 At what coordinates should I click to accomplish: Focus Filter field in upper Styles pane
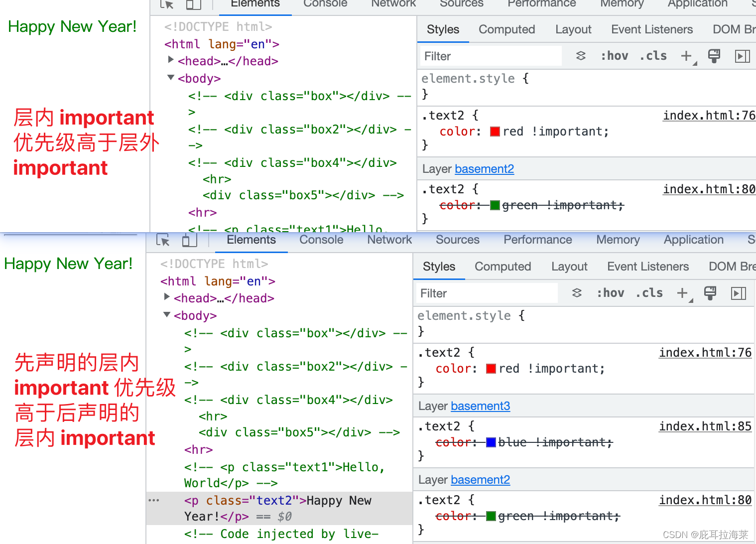click(492, 56)
